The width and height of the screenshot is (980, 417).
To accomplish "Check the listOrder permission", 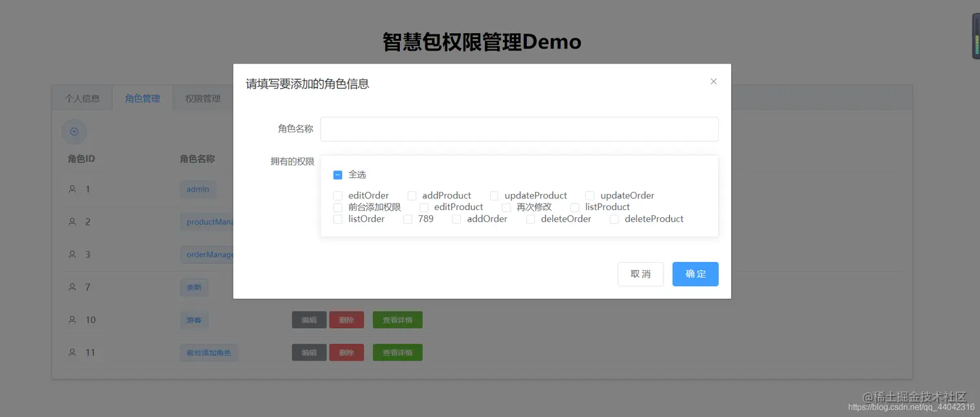I will click(x=338, y=219).
